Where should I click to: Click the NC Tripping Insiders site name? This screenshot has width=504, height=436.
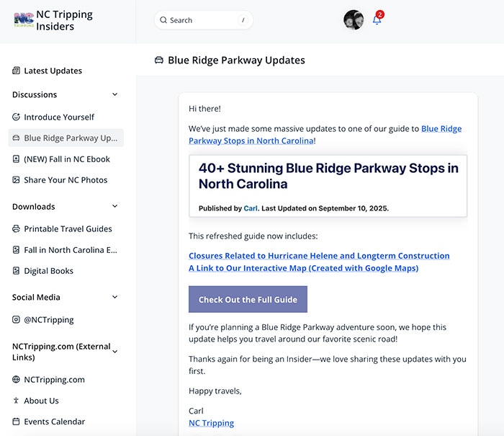point(64,20)
